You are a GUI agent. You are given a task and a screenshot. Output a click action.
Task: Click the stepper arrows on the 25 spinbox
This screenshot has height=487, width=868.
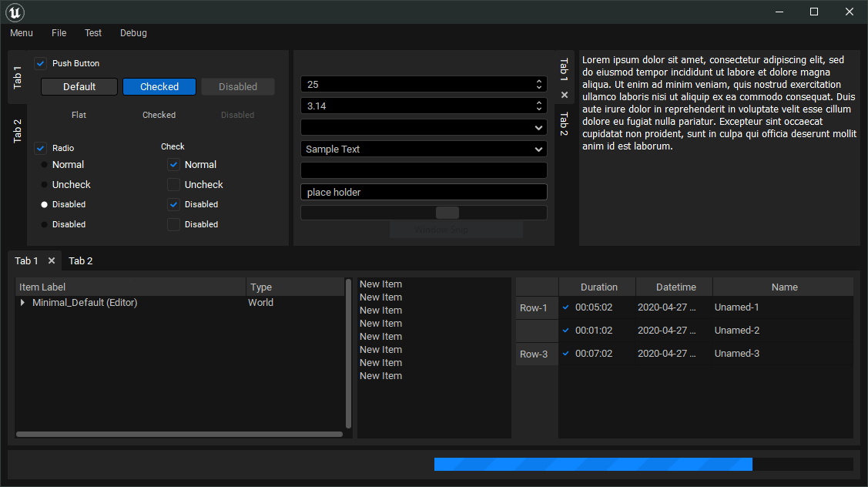(x=538, y=84)
